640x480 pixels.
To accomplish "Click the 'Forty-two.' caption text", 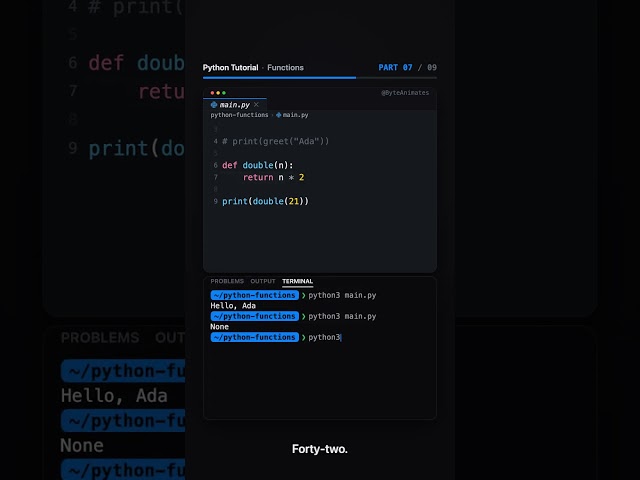I will click(320, 449).
